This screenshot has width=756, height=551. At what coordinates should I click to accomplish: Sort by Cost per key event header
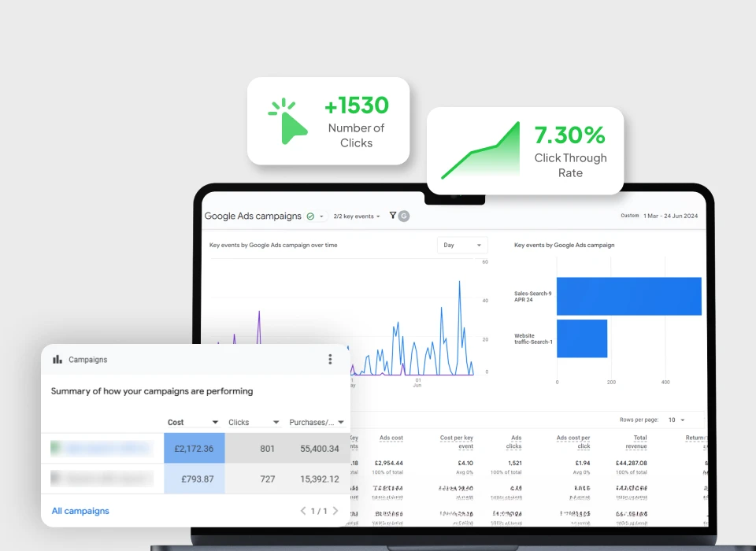coord(456,442)
